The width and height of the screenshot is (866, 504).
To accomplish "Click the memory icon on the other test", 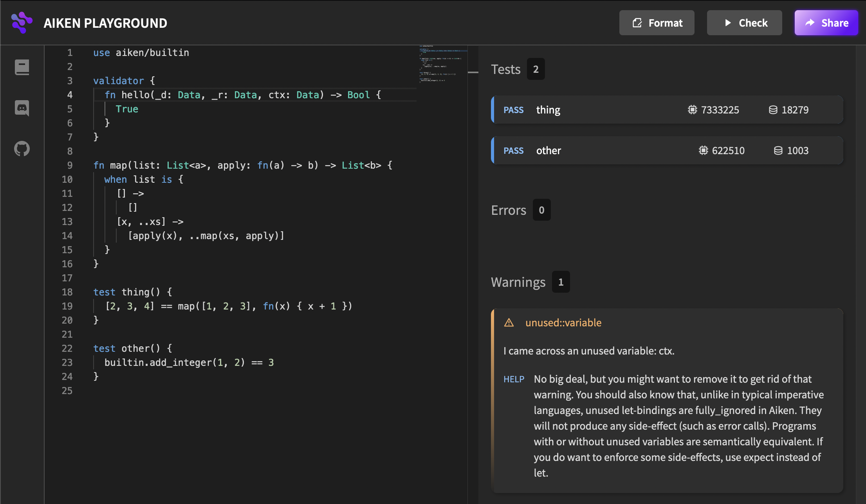I will pyautogui.click(x=778, y=151).
